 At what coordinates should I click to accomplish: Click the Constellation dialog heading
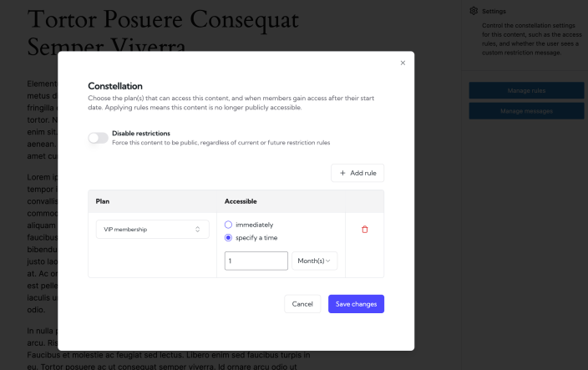click(x=115, y=86)
